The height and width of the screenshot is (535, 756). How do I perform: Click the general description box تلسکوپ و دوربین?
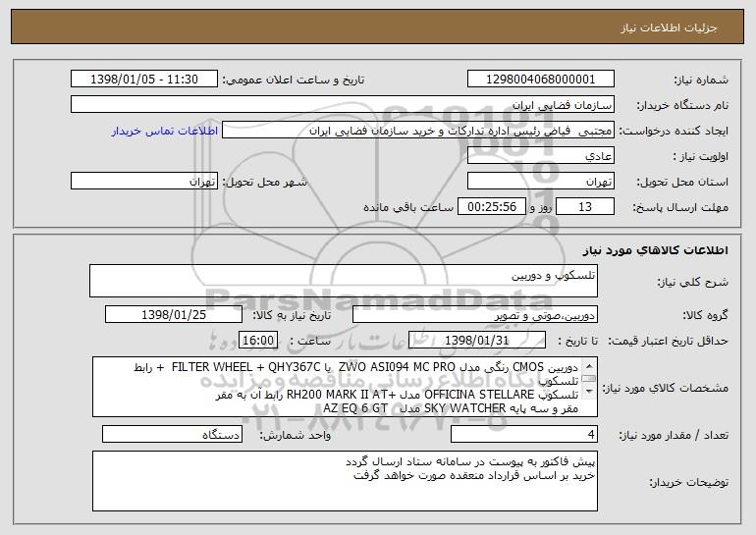(x=344, y=281)
